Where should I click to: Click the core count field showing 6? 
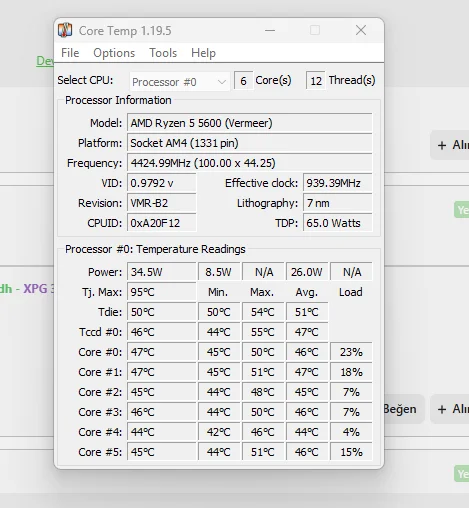pos(243,80)
